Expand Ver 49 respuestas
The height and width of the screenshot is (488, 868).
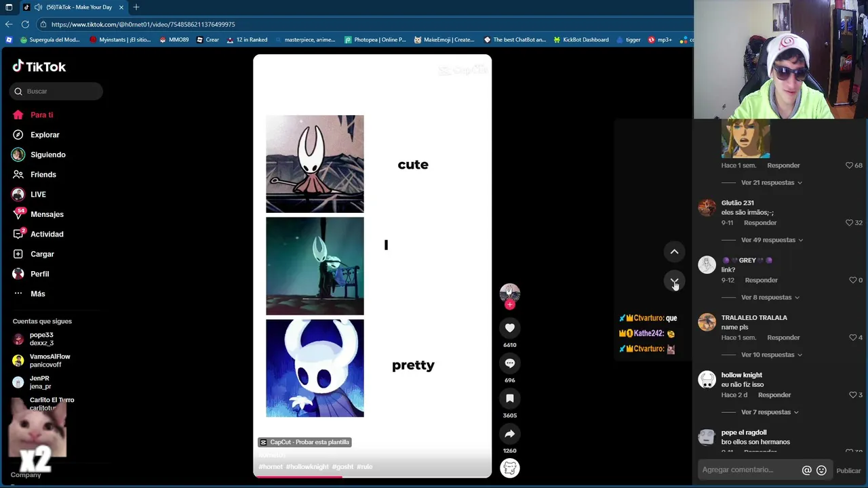point(772,240)
